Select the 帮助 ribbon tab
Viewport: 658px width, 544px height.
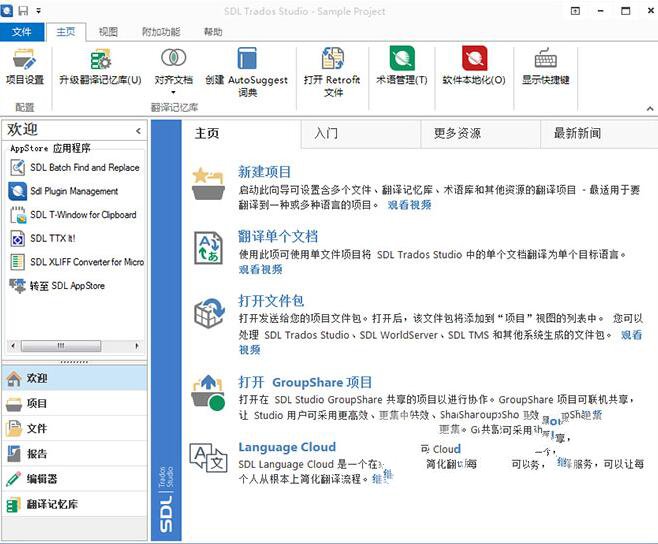(x=213, y=32)
